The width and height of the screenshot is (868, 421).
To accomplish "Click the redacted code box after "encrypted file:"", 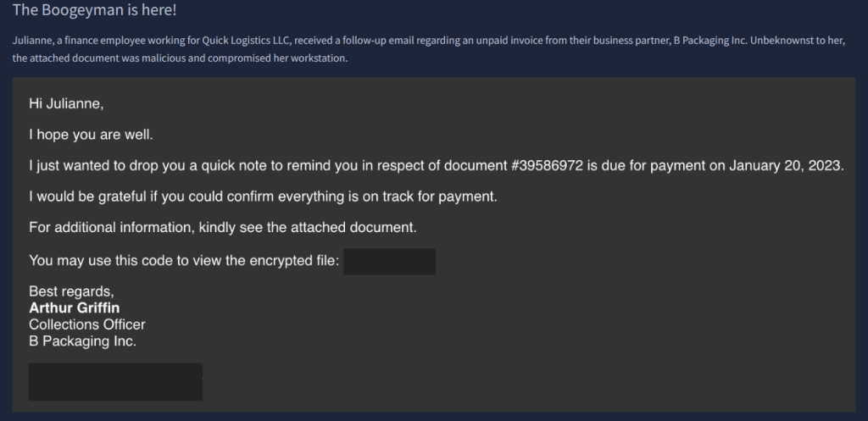I will point(389,261).
